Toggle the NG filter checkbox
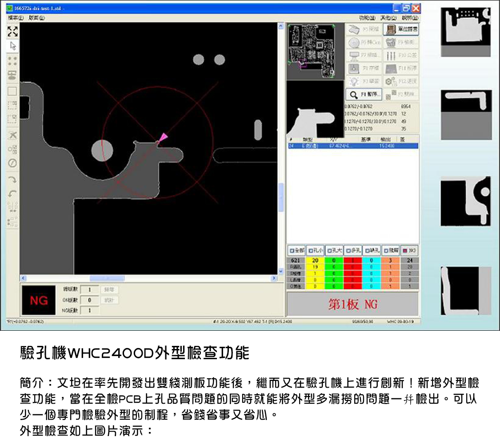 tap(409, 251)
